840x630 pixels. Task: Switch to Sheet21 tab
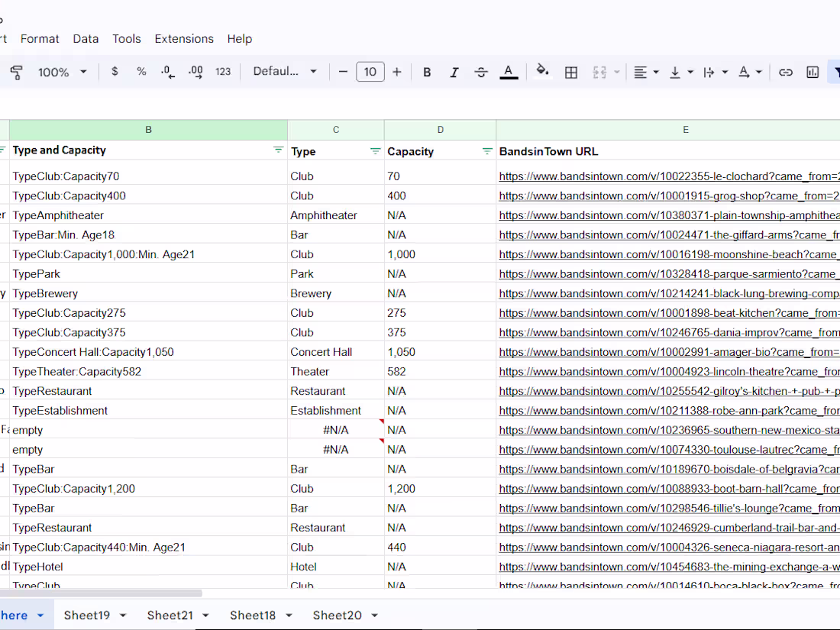pyautogui.click(x=170, y=615)
